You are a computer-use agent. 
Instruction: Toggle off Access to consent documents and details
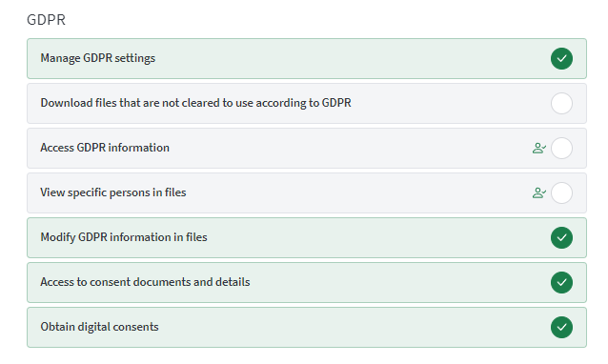point(561,283)
